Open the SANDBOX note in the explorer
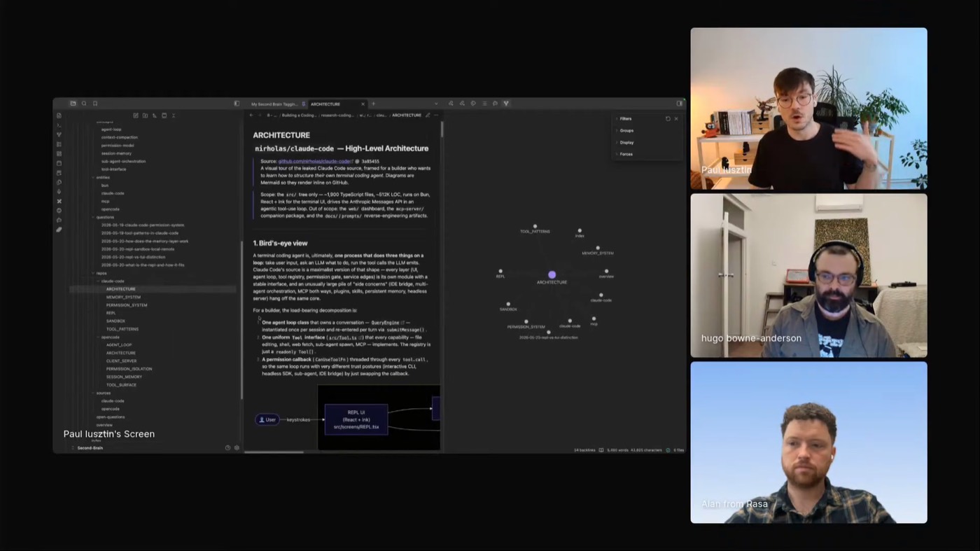Viewport: 980px width, 551px height. [x=115, y=321]
